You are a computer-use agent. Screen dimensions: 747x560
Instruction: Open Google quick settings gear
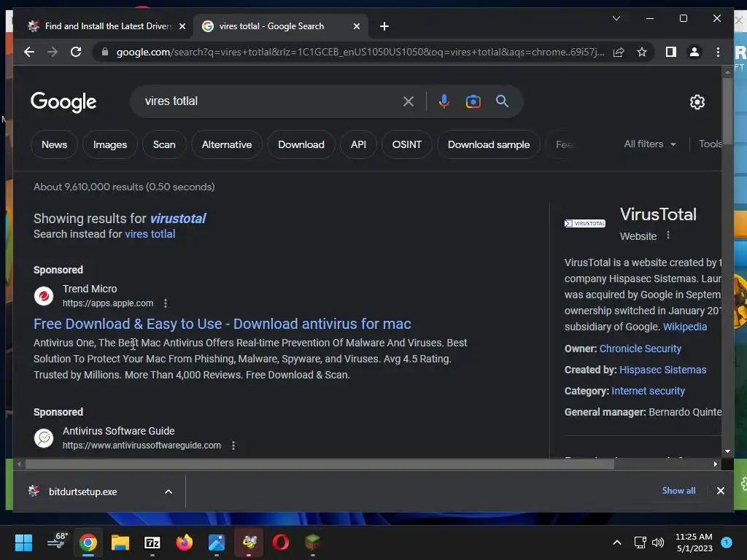pyautogui.click(x=697, y=102)
